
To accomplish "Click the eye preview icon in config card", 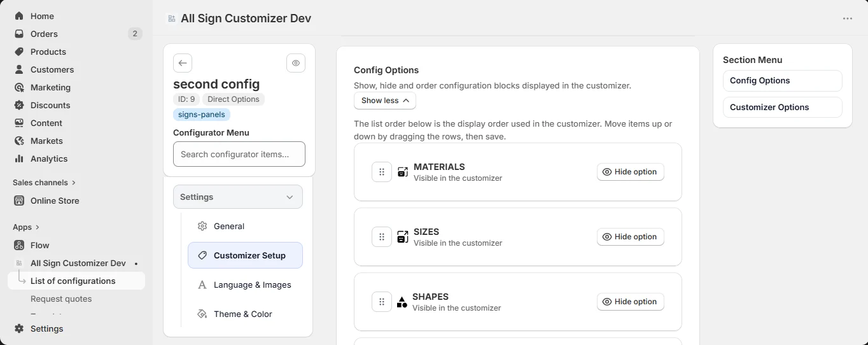I will pos(296,63).
